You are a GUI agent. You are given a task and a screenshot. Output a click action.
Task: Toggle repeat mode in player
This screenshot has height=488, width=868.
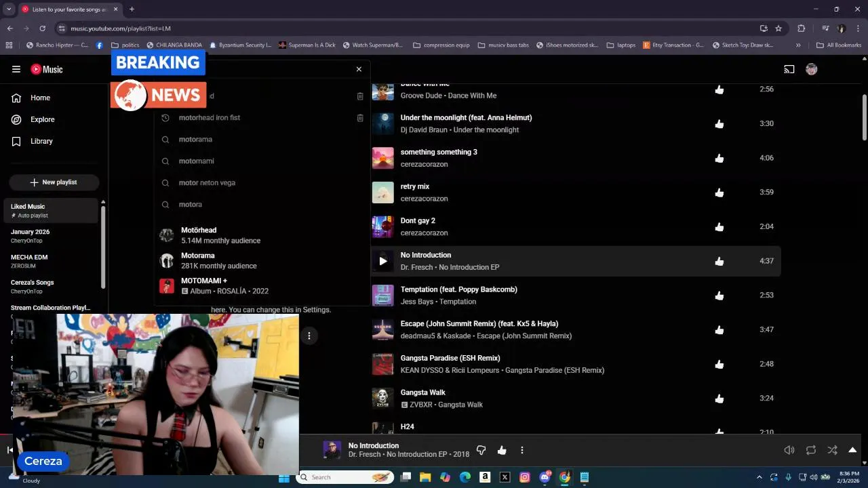pyautogui.click(x=810, y=450)
